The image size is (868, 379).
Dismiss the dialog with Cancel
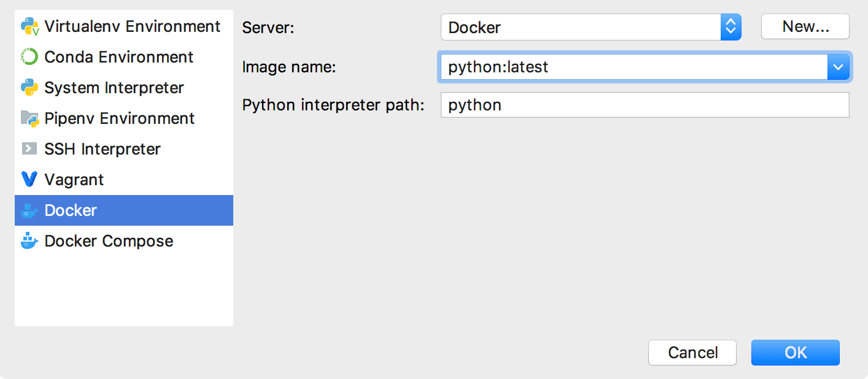click(x=692, y=352)
